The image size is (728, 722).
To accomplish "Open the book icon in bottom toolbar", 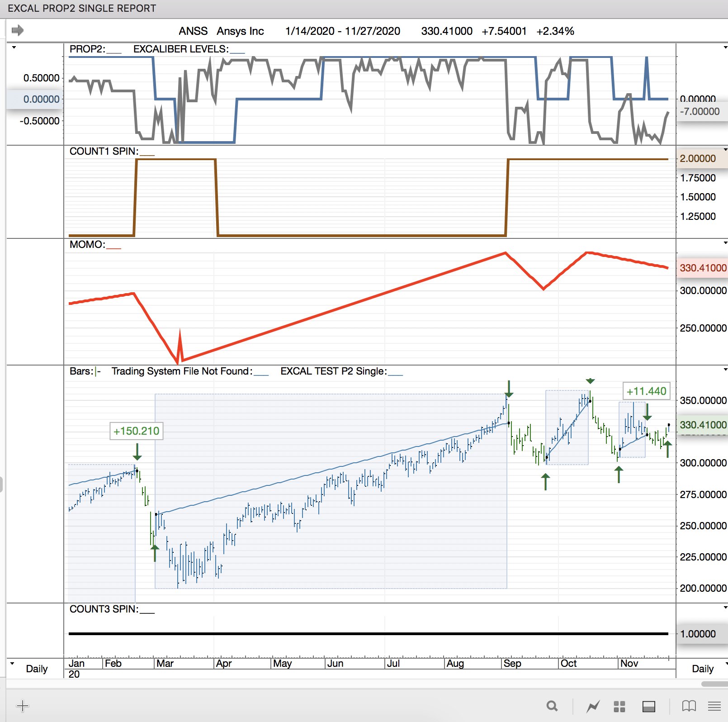I will point(689,706).
